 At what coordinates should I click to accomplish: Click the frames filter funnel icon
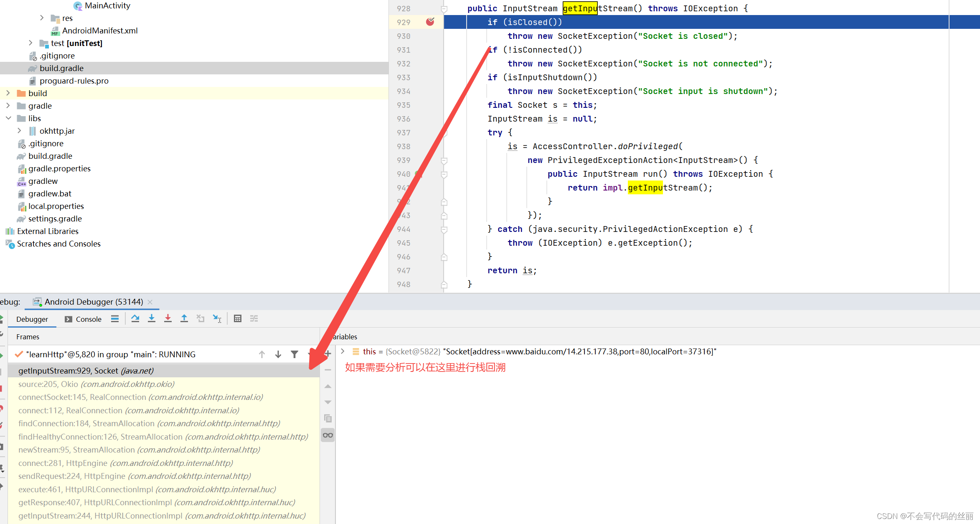(295, 354)
